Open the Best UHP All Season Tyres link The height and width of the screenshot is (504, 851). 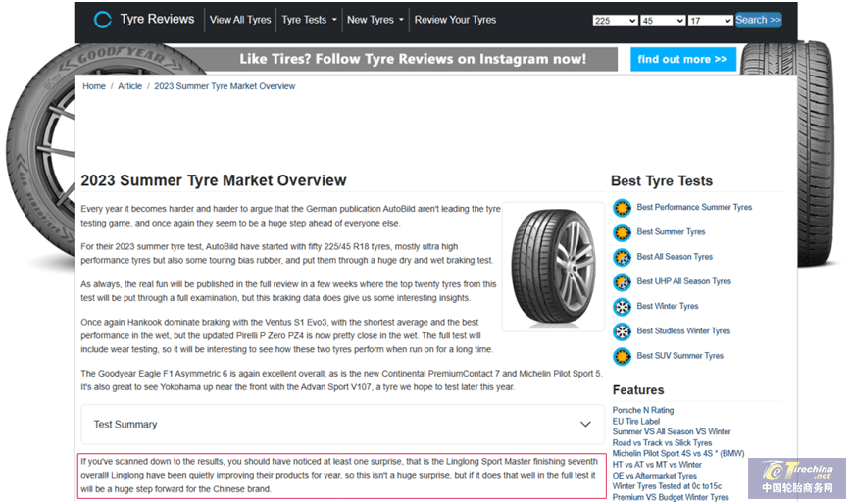coord(684,281)
